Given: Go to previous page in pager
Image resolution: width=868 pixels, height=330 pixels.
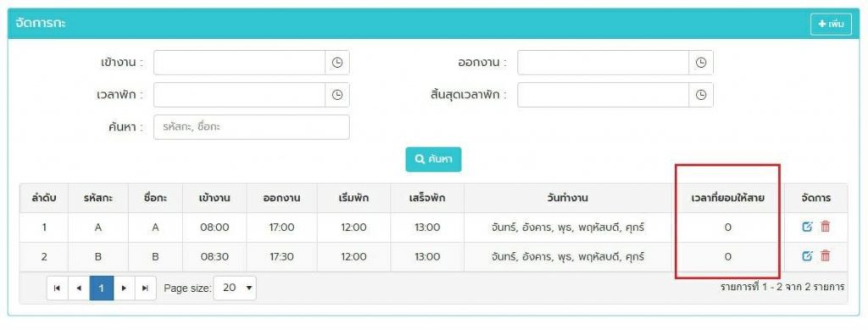Looking at the screenshot, I should pos(79,288).
